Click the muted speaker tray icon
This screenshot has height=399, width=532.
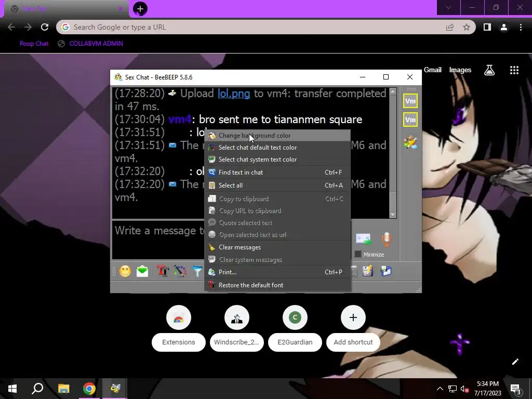[x=464, y=389]
